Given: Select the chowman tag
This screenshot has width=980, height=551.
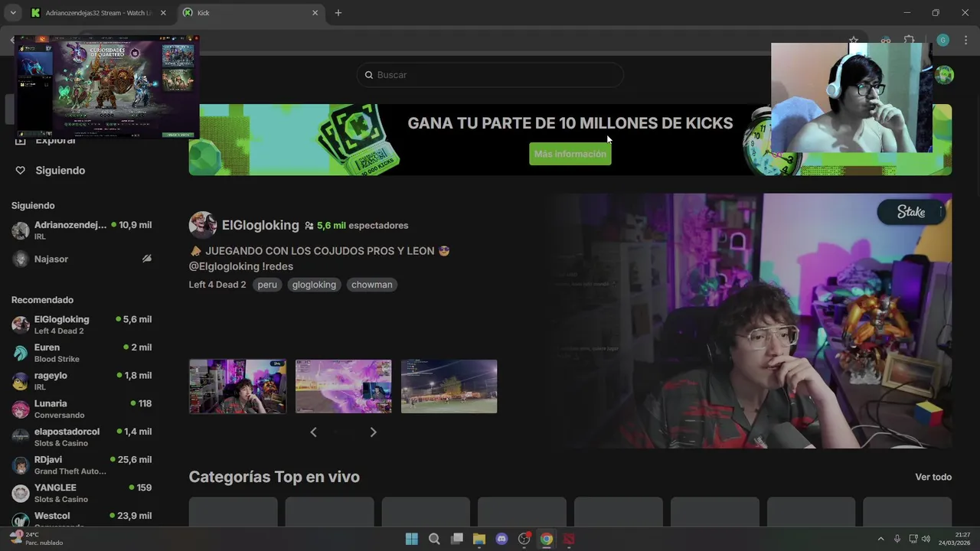Looking at the screenshot, I should pos(372,285).
